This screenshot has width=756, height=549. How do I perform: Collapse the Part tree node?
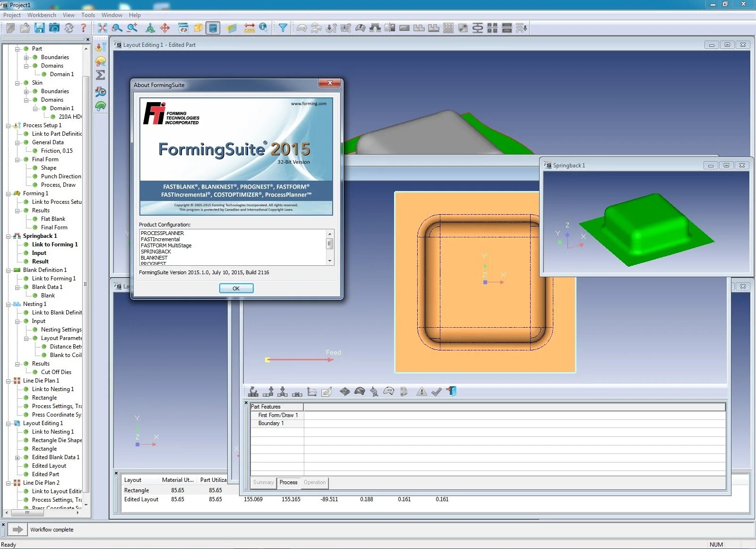click(17, 49)
